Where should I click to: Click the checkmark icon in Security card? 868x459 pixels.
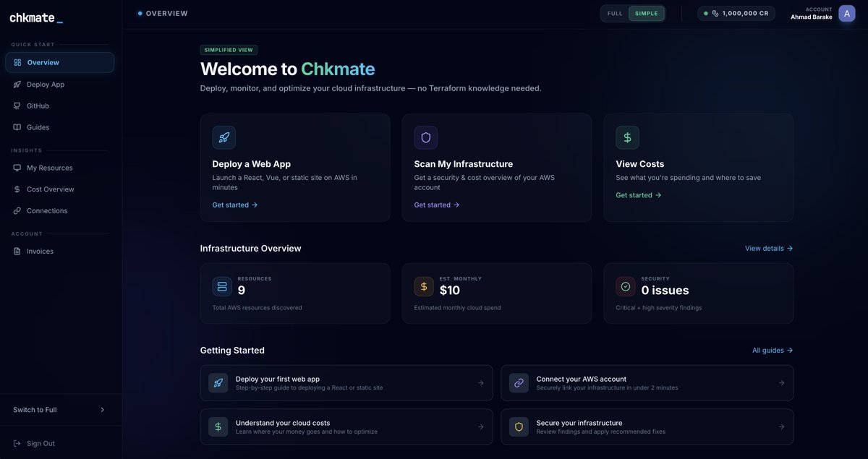pyautogui.click(x=626, y=286)
